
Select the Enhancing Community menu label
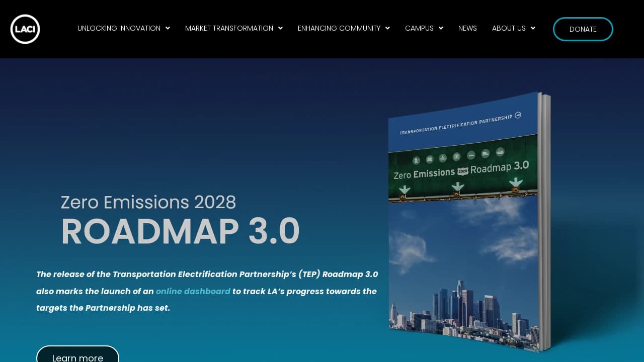[339, 28]
